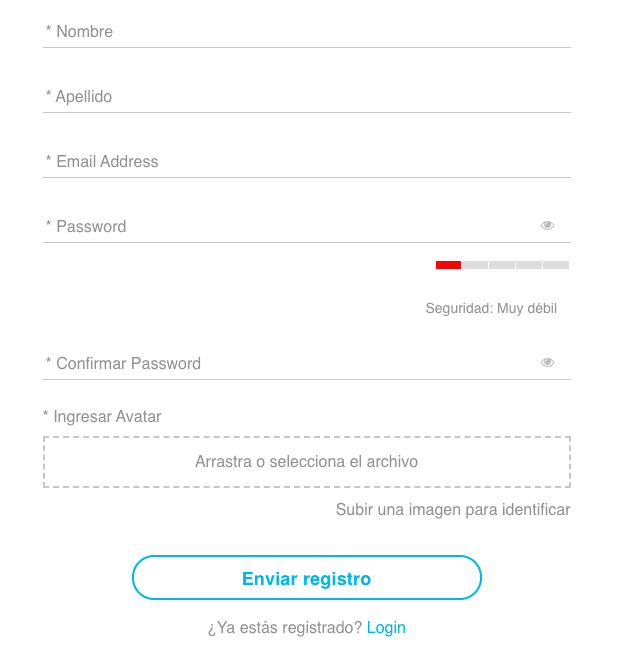Click the required asterisk beside Ingresar Avatar
The image size is (628, 651).
(46, 414)
